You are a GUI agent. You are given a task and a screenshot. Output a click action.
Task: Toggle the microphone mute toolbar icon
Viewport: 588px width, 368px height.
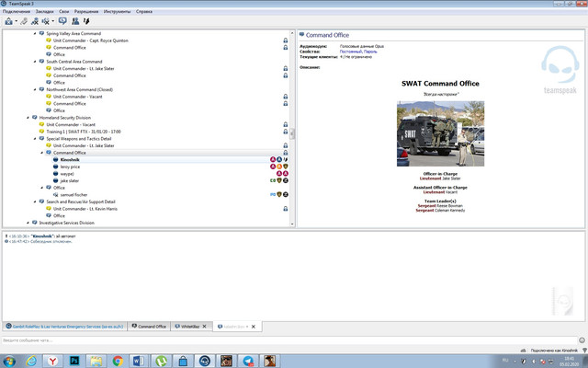86,21
